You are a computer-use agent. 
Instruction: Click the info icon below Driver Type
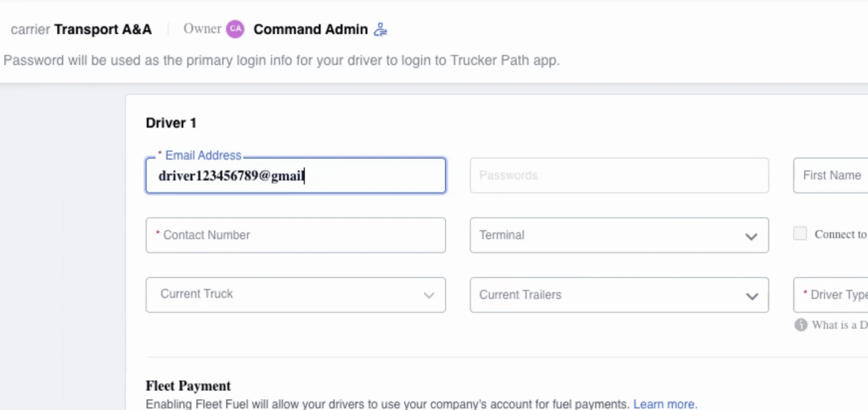(x=801, y=325)
